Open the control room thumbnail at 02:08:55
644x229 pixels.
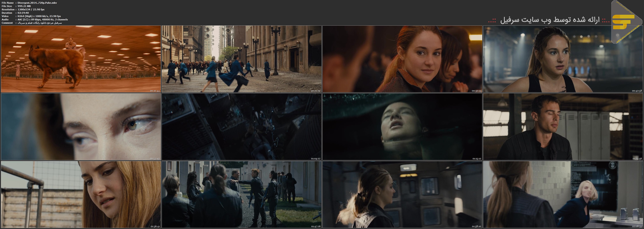(563, 194)
